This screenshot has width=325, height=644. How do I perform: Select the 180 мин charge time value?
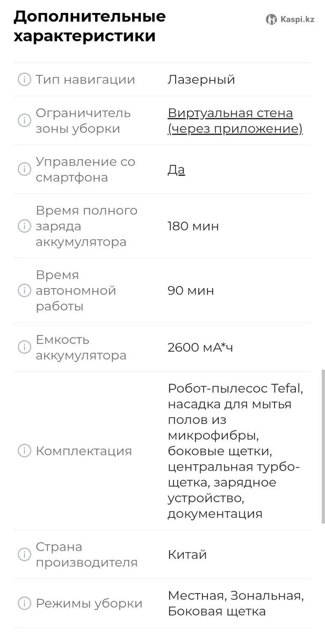193,226
